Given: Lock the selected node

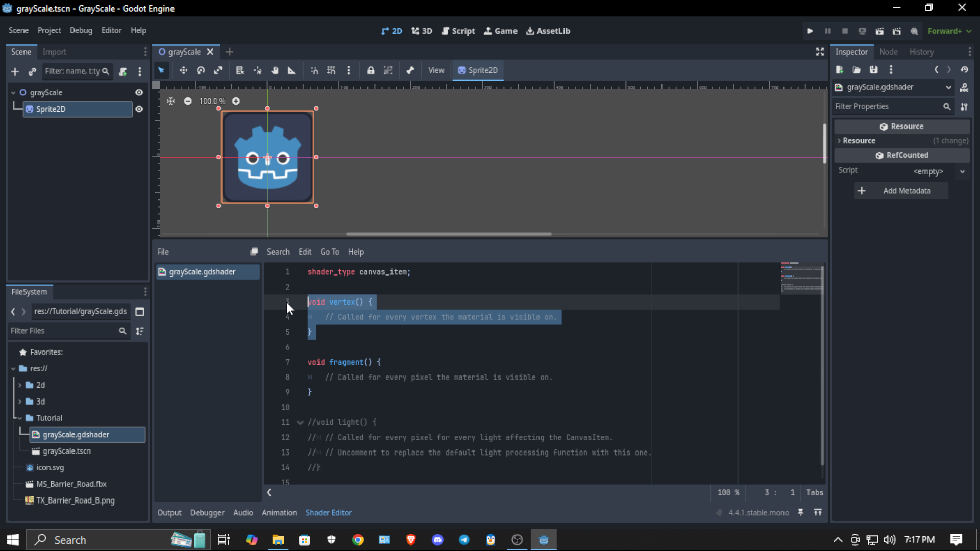Looking at the screenshot, I should click(371, 70).
